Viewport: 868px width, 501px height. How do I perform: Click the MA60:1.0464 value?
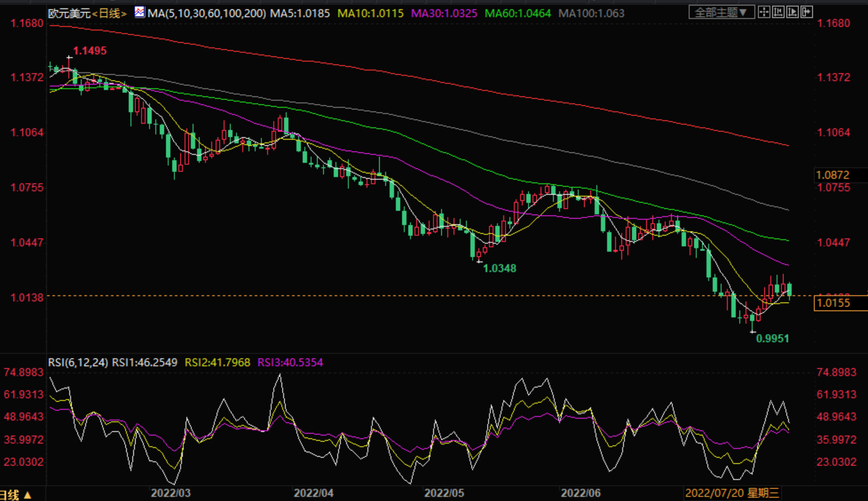tap(518, 13)
